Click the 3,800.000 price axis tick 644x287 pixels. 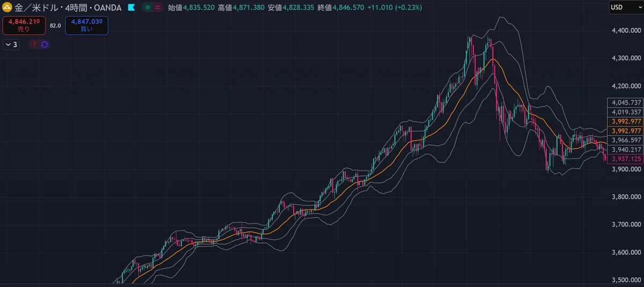tap(626, 197)
